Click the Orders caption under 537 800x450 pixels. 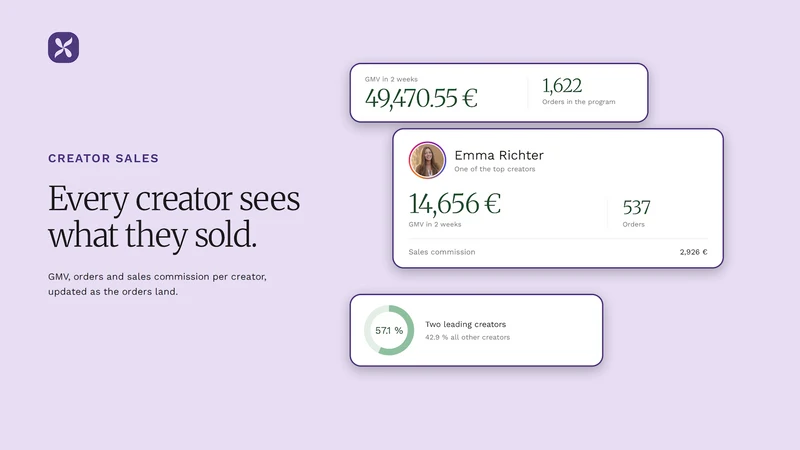634,224
